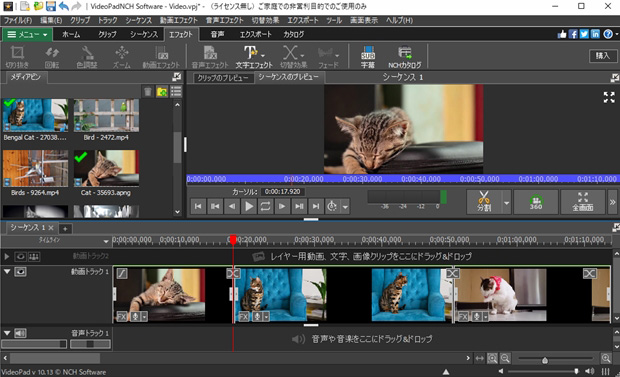Screen dimensions: 620x377
Task: Toggle the loop playback button
Action: (x=265, y=206)
